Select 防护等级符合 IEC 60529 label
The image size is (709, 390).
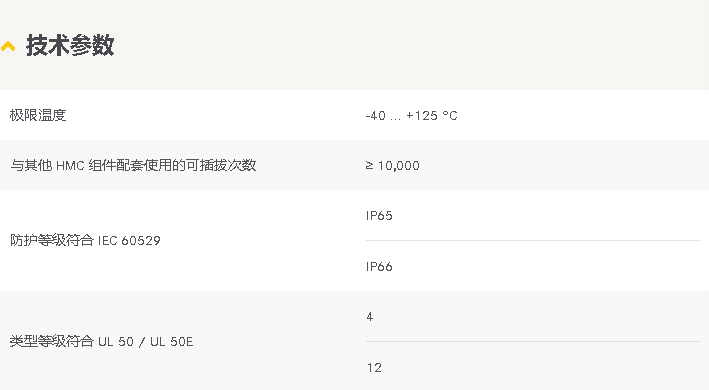pos(85,240)
